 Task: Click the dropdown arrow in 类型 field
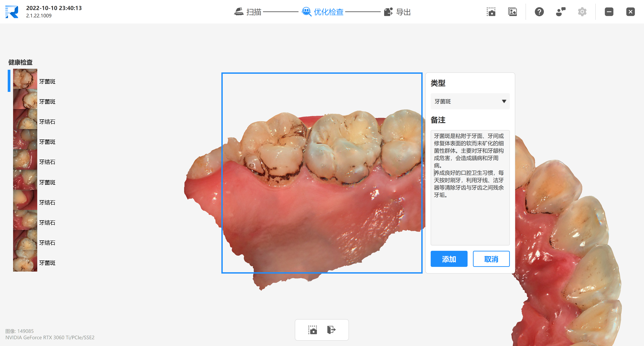point(504,101)
